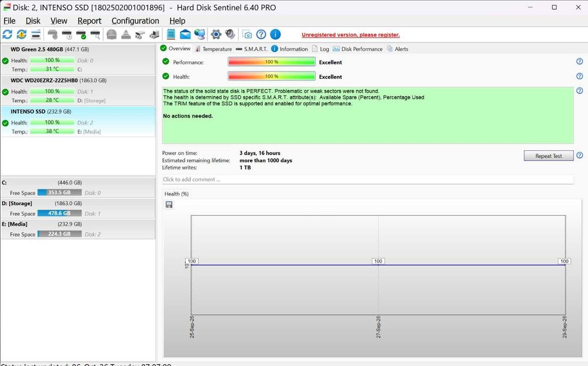Click disk icon with green checkmark badge
Image resolution: width=588 pixels, height=366 pixels.
(x=81, y=35)
